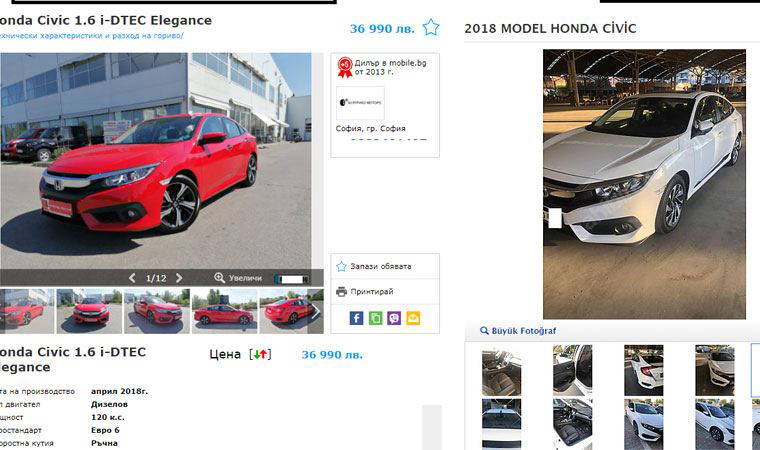The image size is (760, 450).
Task: Click the magnifier icon next to Увеличи
Action: [220, 278]
